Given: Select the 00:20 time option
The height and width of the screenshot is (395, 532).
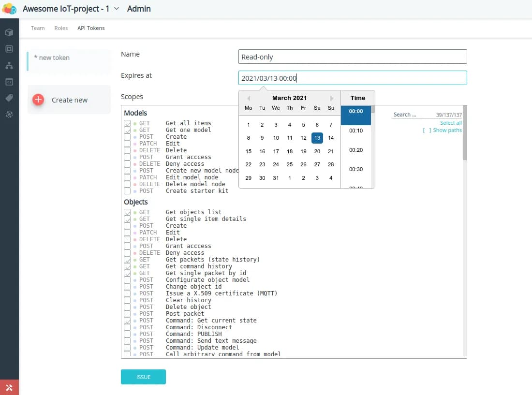Looking at the screenshot, I should 356,150.
